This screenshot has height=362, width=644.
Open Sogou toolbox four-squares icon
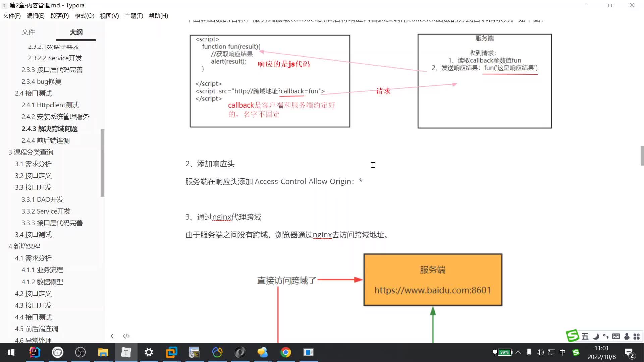coord(637,337)
